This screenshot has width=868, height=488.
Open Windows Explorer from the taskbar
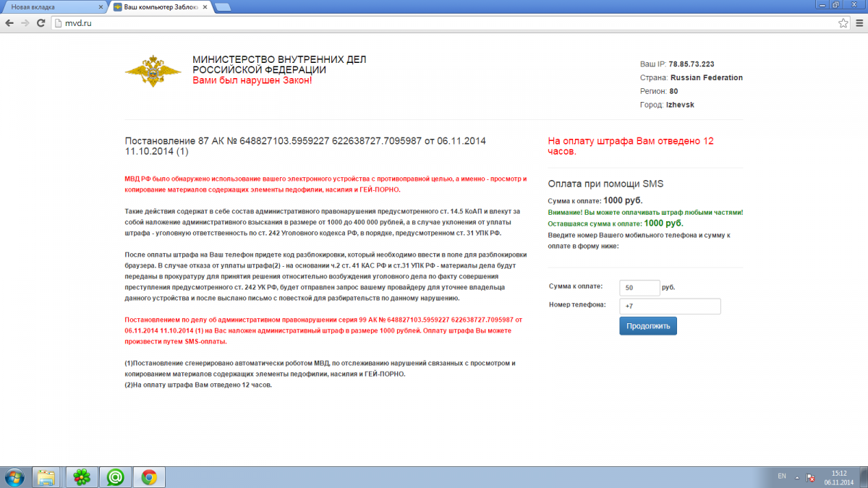pyautogui.click(x=46, y=477)
